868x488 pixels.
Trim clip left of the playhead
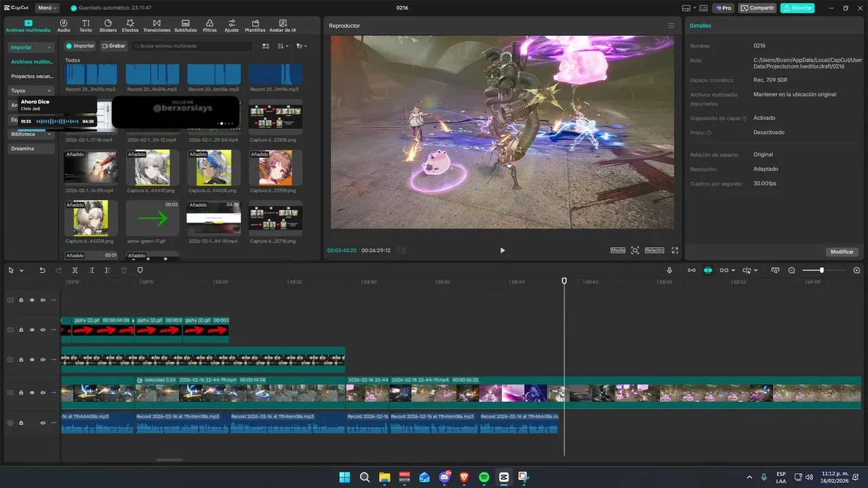tap(91, 270)
